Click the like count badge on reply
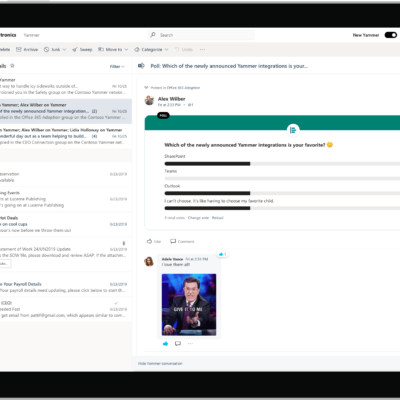This screenshot has width=400, height=400. (223, 254)
